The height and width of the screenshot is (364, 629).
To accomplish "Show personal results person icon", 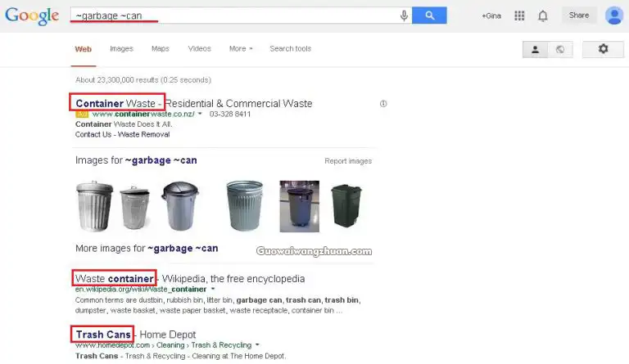I will (x=535, y=50).
